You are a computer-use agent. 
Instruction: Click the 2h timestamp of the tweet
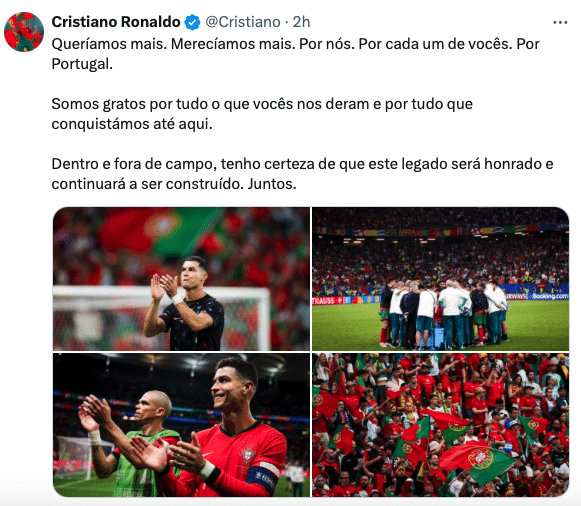(301, 22)
